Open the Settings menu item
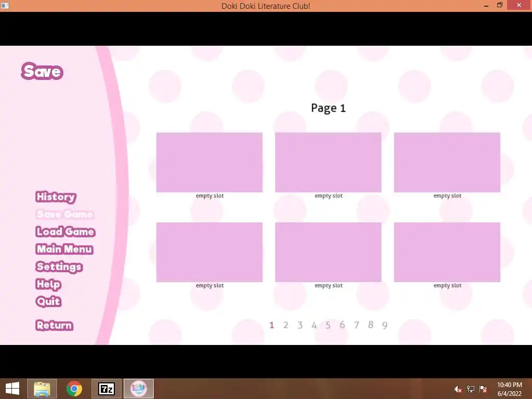This screenshot has height=399, width=532. [x=59, y=267]
